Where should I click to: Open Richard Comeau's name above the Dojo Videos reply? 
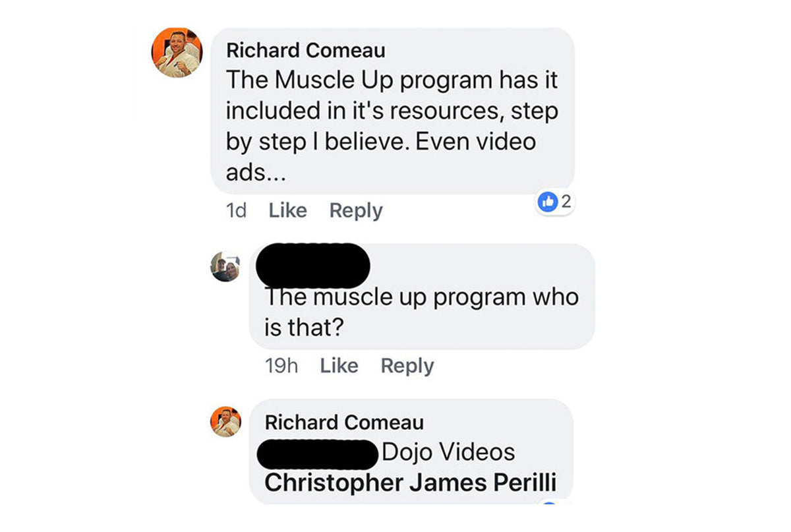point(344,423)
